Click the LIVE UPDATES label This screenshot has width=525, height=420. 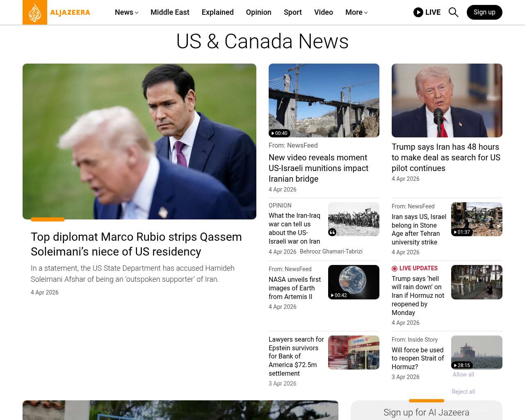(x=418, y=268)
